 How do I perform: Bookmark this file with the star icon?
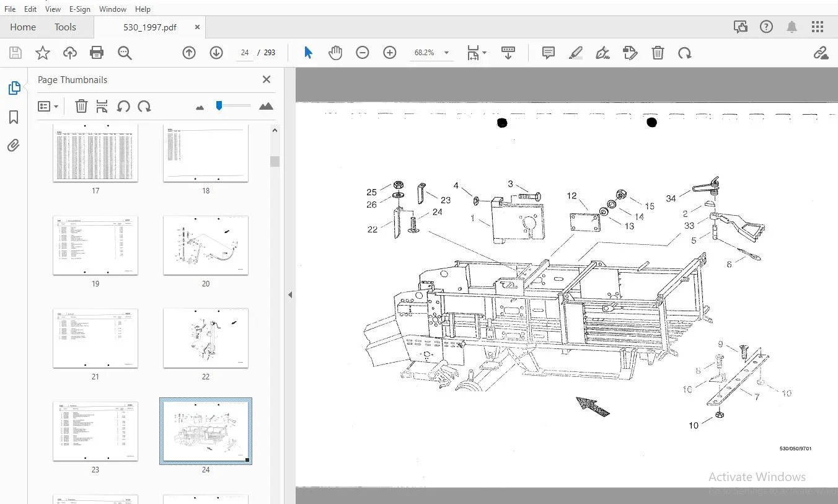43,53
